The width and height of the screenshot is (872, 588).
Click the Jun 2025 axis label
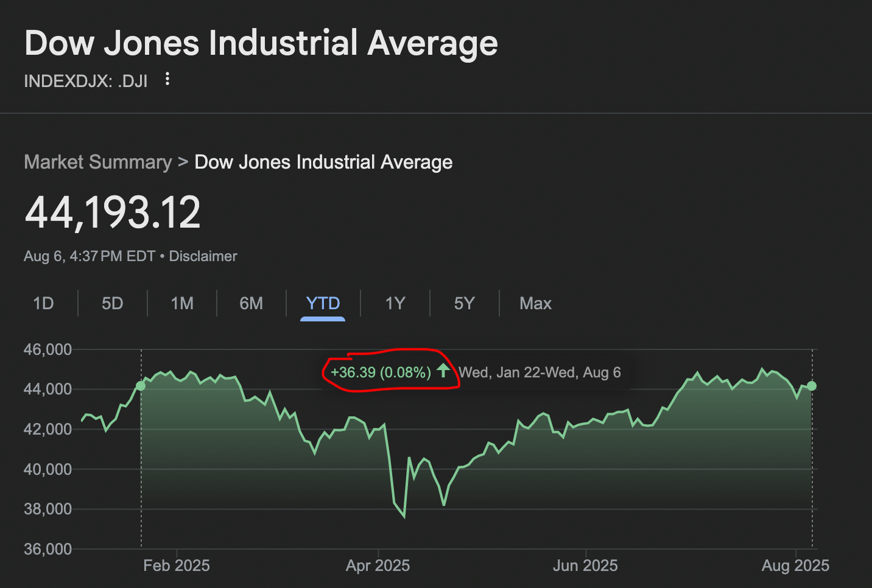pos(585,565)
